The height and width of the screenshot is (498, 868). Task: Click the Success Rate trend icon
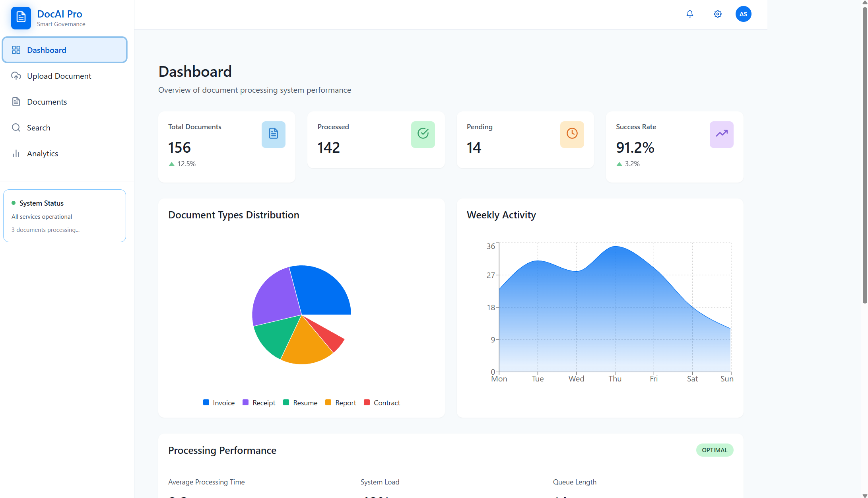click(721, 134)
